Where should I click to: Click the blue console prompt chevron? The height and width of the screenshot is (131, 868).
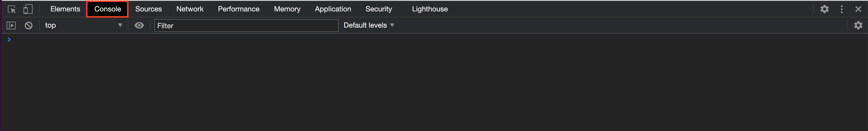click(x=9, y=40)
